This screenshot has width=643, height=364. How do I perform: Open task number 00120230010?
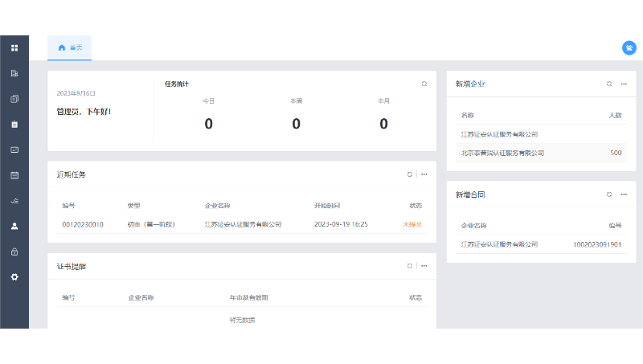coord(82,224)
